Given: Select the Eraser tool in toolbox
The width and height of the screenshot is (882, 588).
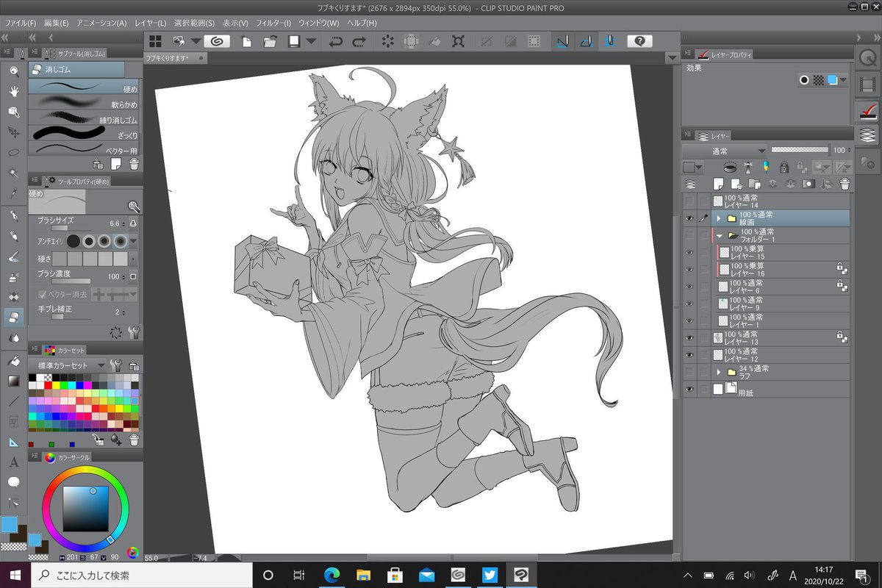Looking at the screenshot, I should pos(13,318).
